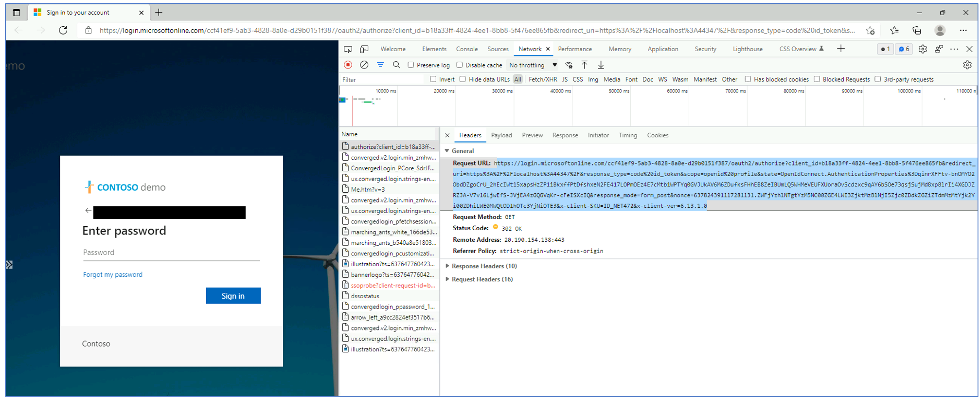Open Network panel settings gear
This screenshot has width=980, height=399.
click(x=967, y=65)
